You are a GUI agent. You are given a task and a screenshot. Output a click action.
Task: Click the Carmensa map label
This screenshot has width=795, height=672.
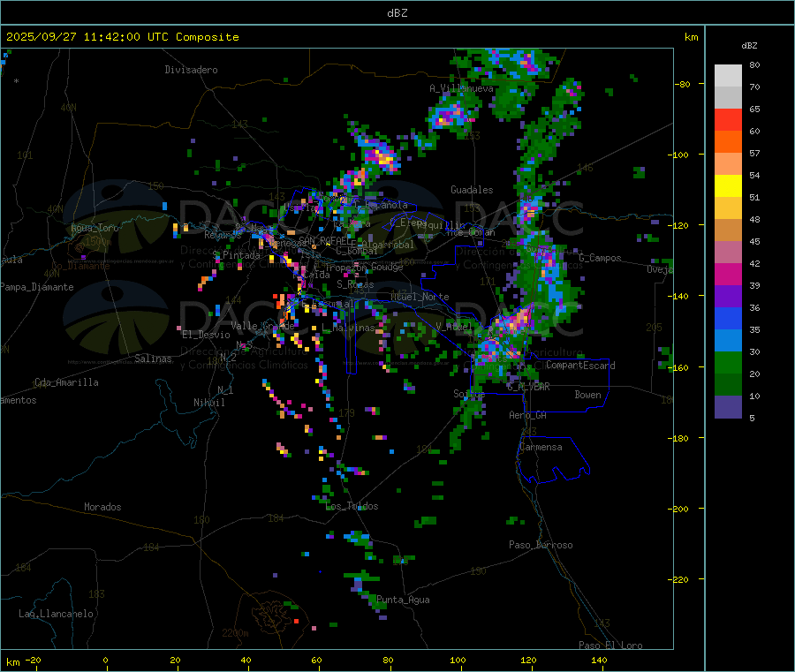541,447
